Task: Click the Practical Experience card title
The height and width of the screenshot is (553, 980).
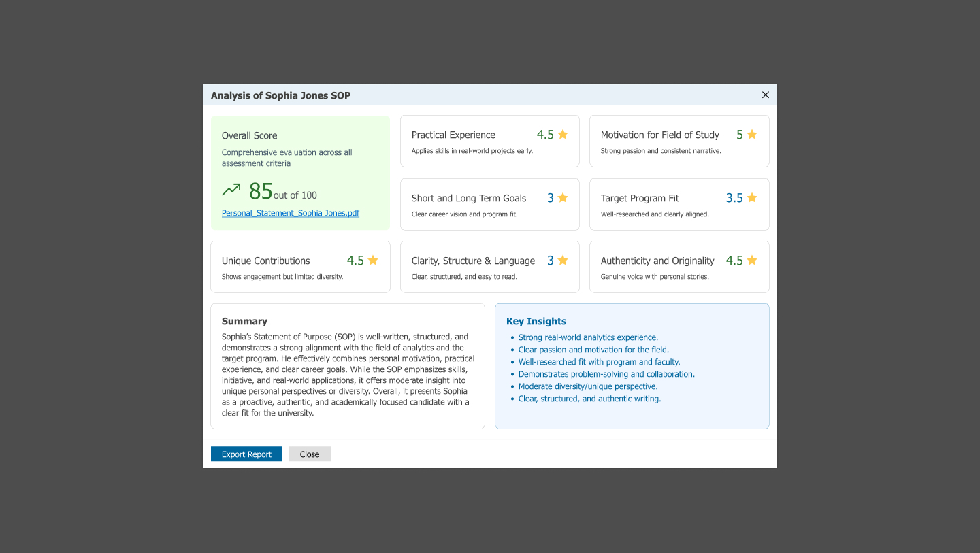Action: pyautogui.click(x=453, y=135)
